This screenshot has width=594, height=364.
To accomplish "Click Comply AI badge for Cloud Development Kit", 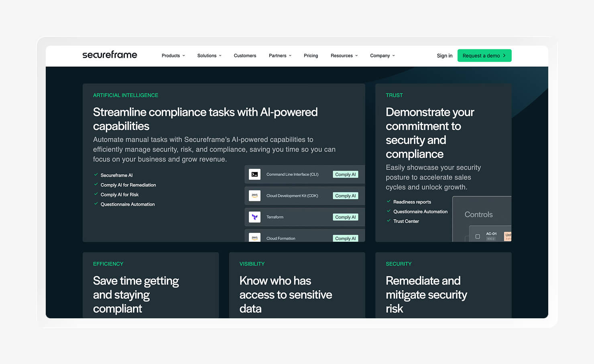I will [x=346, y=196].
